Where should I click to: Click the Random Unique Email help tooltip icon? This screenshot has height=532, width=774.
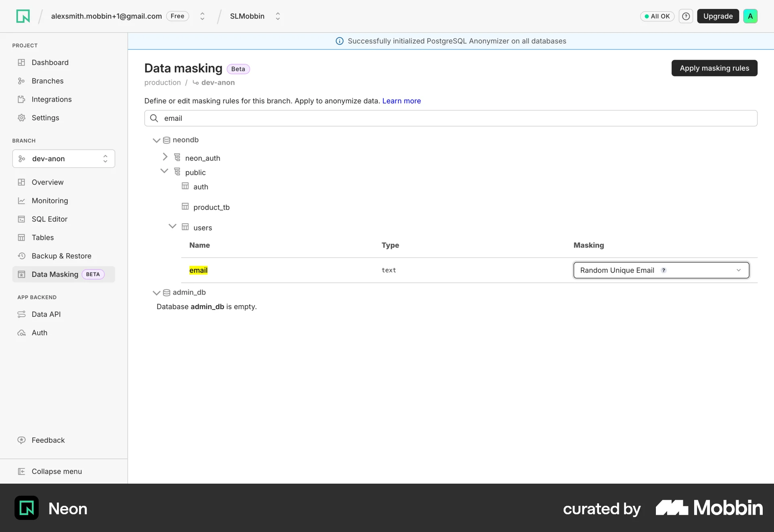point(664,270)
